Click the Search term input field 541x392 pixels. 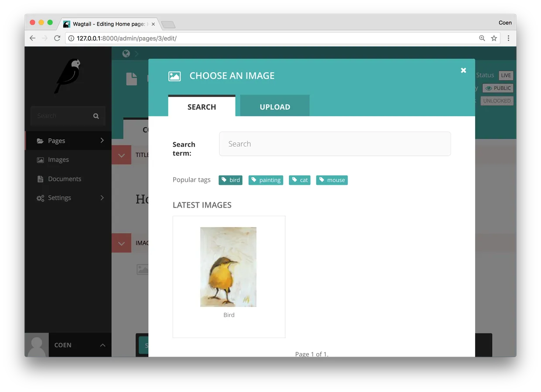pos(335,143)
